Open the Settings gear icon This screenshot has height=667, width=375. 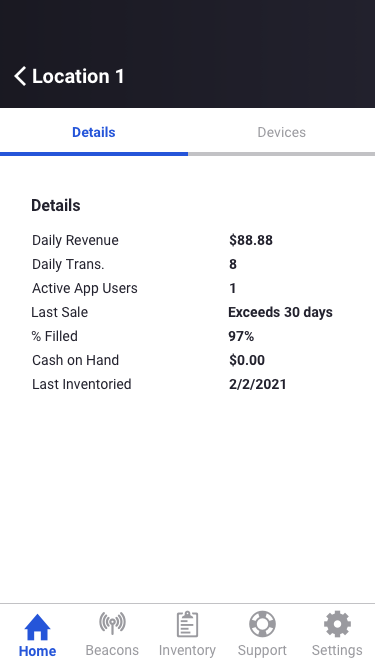(337, 624)
